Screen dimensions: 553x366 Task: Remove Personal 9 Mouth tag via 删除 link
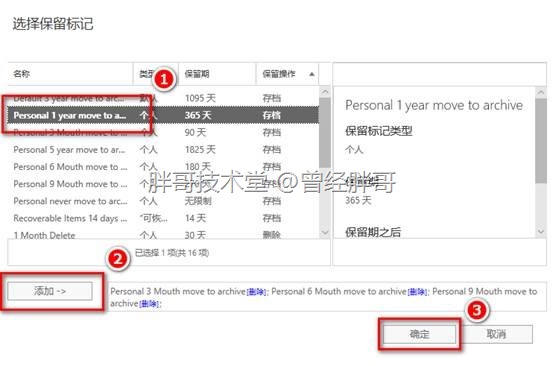(150, 304)
